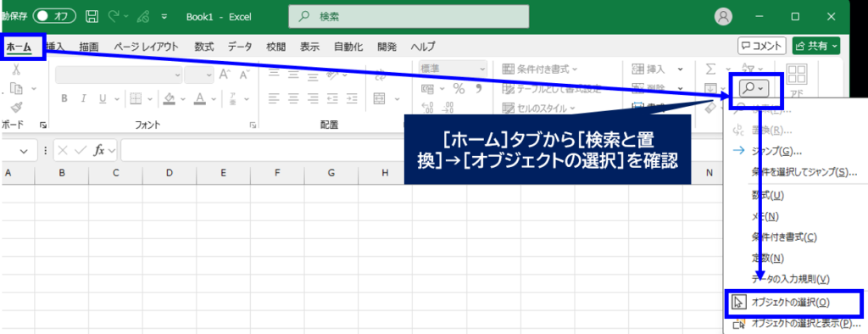868x334 pixels.
Task: Toggle Underline formatting
Action: 103,98
